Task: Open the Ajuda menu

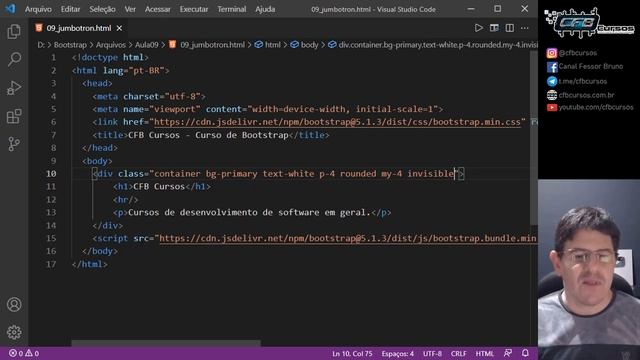Action: 265,9
